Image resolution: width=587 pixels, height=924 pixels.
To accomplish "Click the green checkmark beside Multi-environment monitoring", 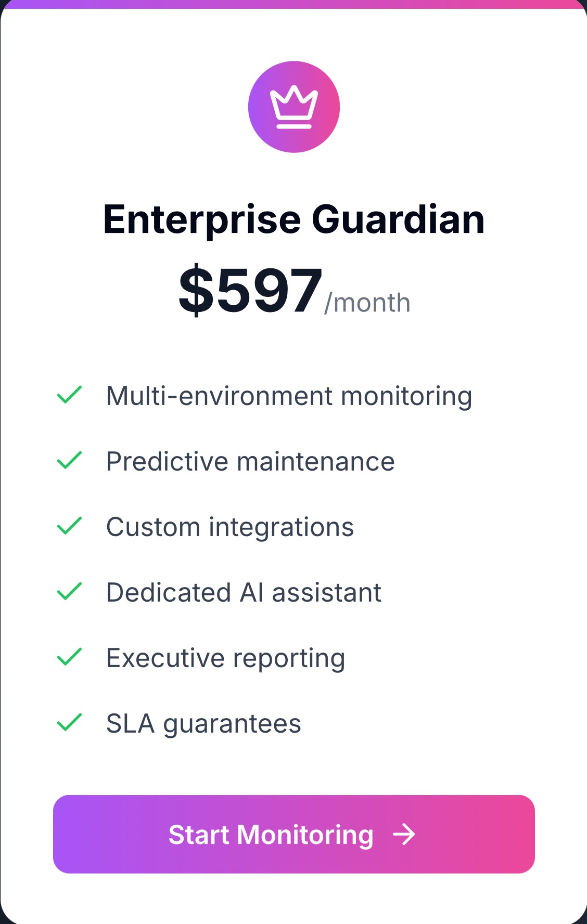I will coord(69,395).
